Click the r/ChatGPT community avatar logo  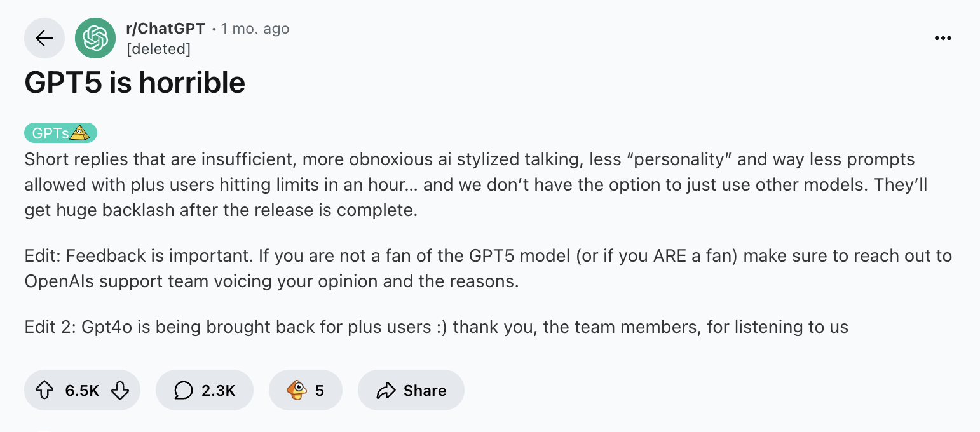point(95,38)
